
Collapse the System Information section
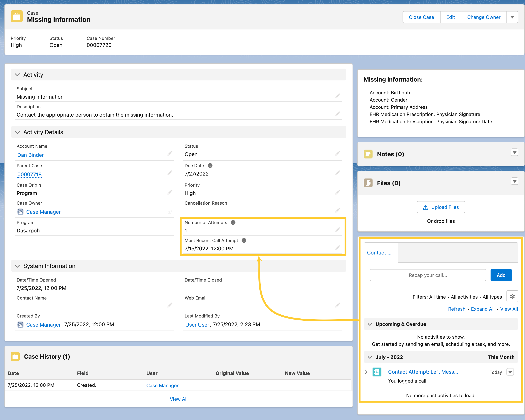pos(17,266)
